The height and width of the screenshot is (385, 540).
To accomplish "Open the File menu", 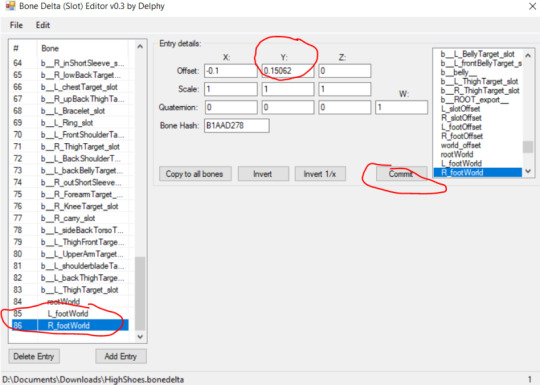I will point(16,25).
